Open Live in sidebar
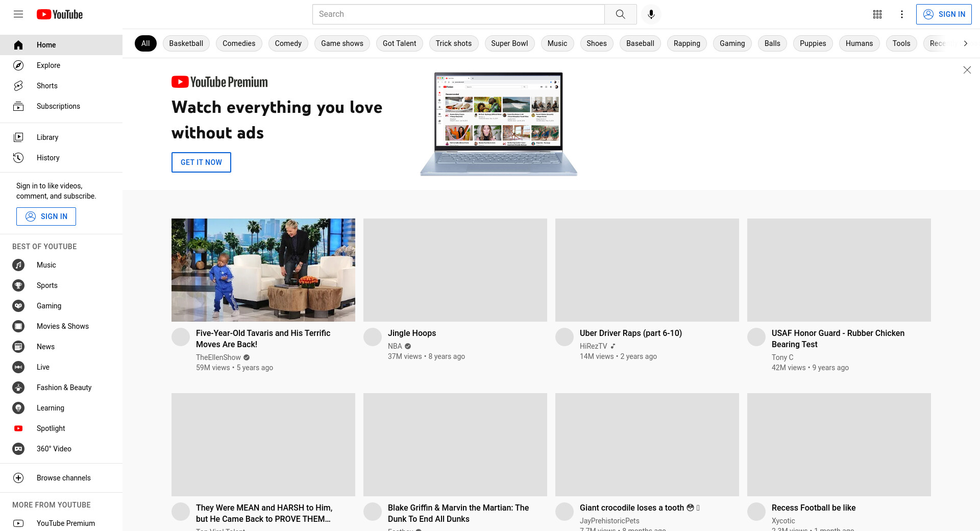The width and height of the screenshot is (980, 531). (61, 367)
